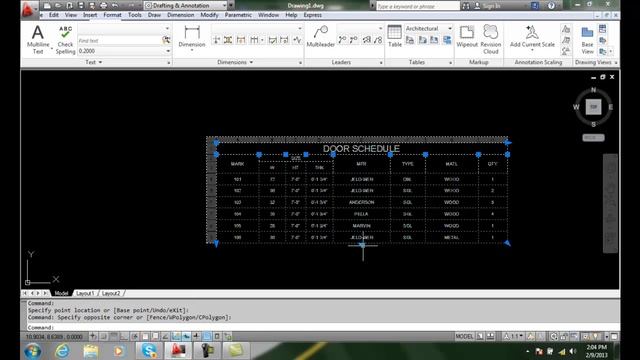Open the Parametric menu
The image size is (640, 360).
tap(238, 15)
